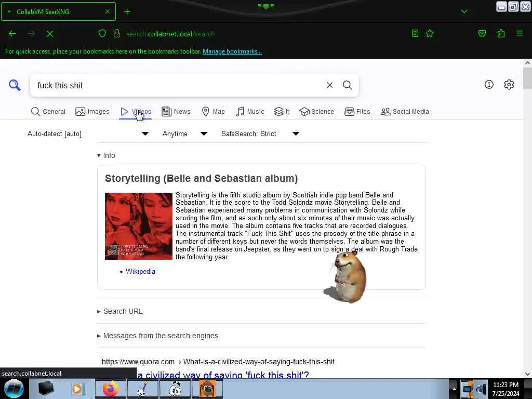Expand the Search URL section
Viewport: 532px width, 399px height.
coord(120,311)
